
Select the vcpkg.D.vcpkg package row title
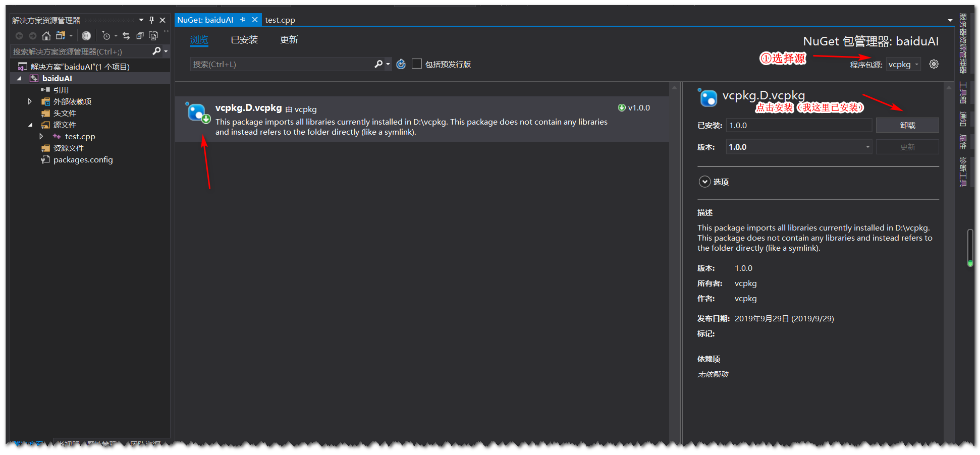(x=248, y=107)
